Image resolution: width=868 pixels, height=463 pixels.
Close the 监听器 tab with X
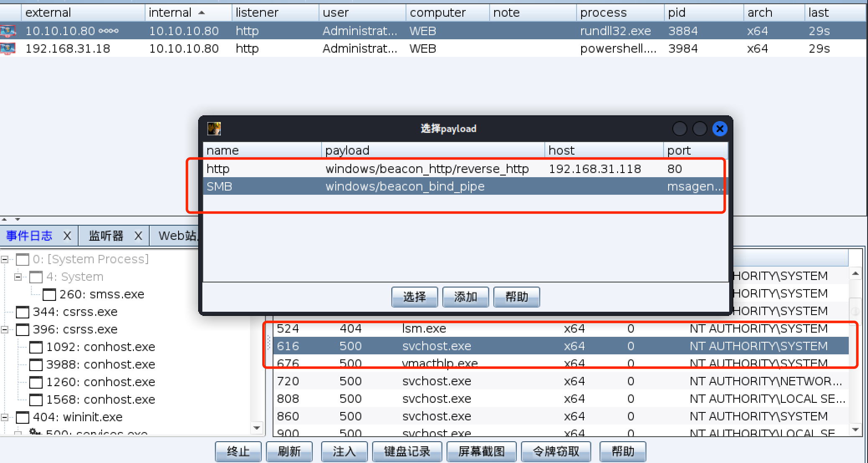[138, 236]
